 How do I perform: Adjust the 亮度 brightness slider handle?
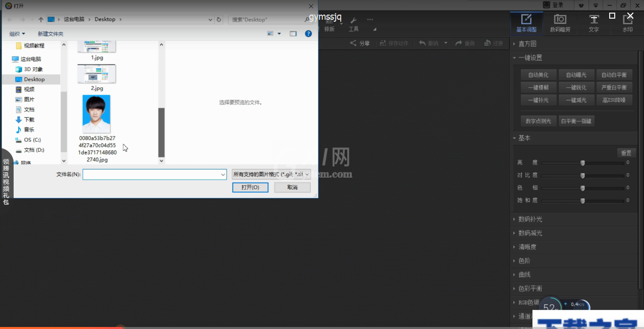pos(583,163)
